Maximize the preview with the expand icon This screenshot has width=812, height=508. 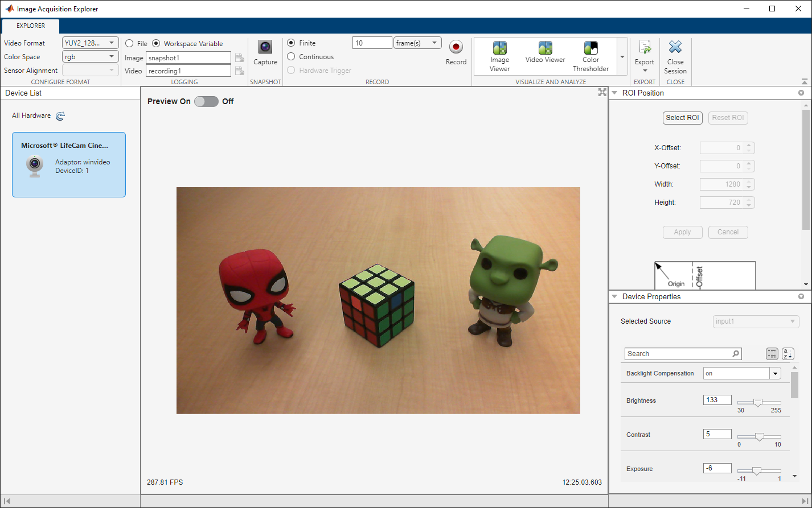[602, 93]
